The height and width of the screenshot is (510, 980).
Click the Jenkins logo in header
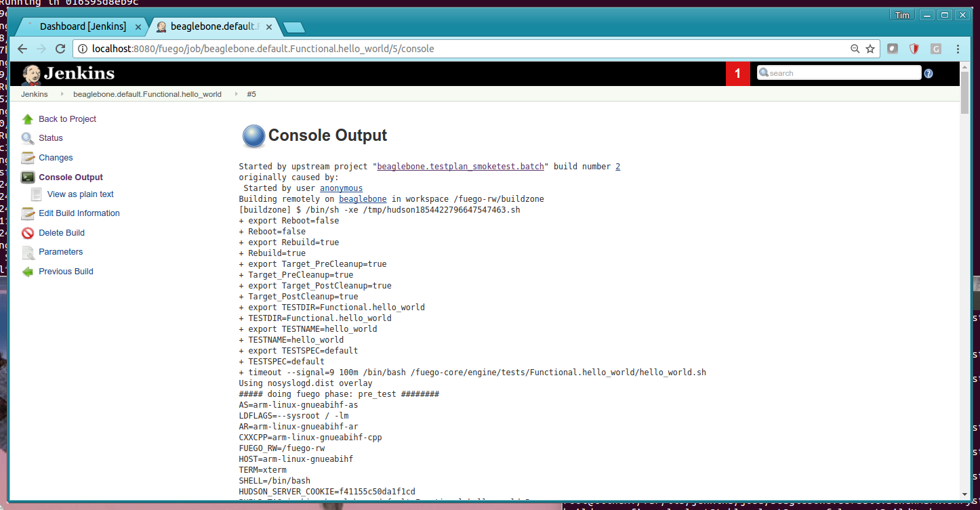pos(68,74)
